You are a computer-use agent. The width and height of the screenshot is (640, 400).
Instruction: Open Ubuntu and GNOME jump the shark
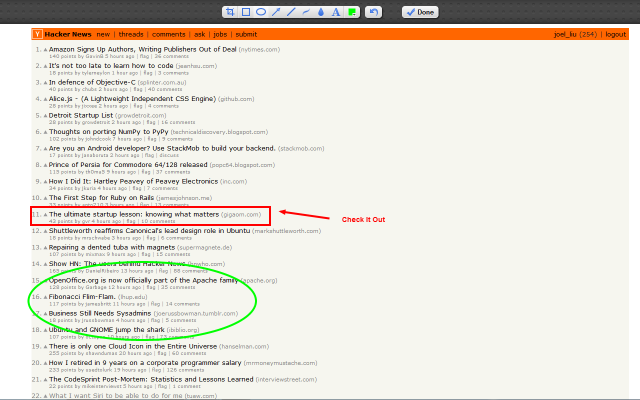pyautogui.click(x=107, y=330)
